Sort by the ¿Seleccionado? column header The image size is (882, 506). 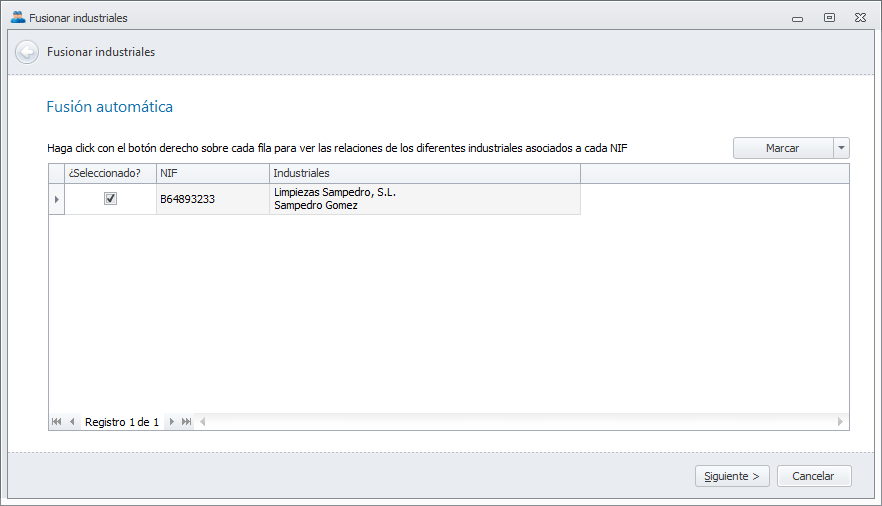[106, 174]
